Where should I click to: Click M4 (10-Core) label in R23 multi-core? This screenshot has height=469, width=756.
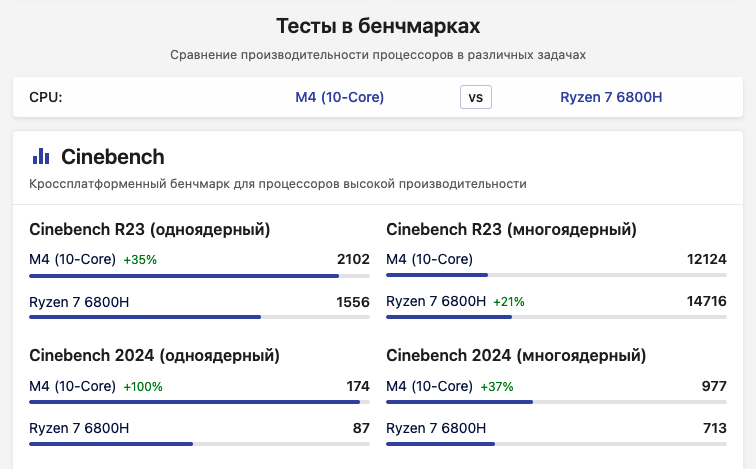[x=429, y=259]
